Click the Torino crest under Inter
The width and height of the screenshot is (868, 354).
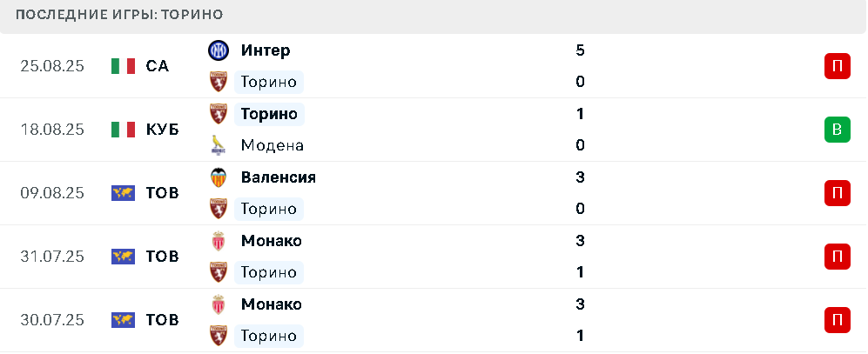coord(219,82)
